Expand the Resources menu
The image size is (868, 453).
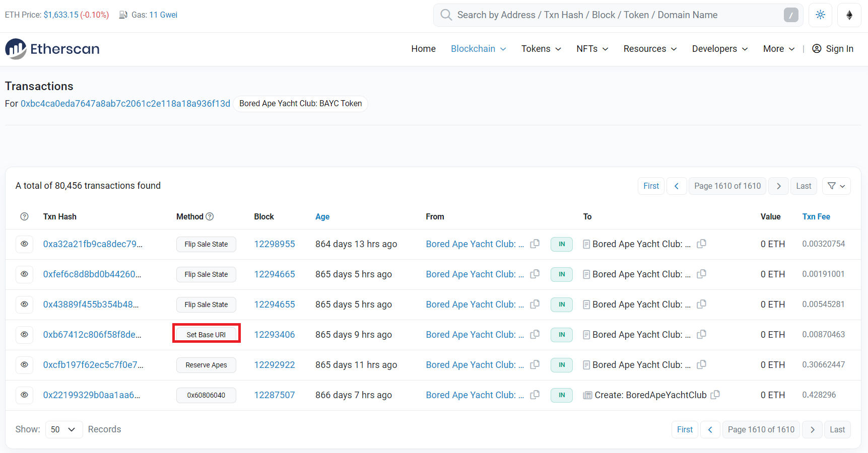(x=650, y=49)
